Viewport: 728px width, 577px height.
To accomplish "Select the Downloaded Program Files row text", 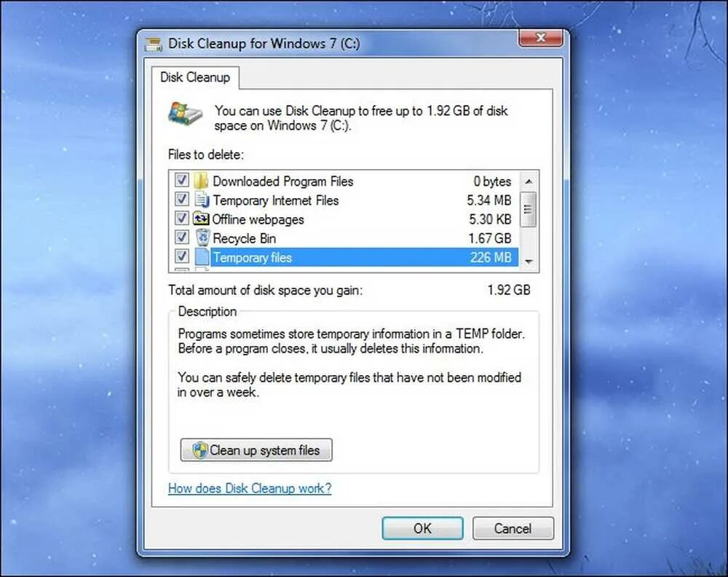I will [282, 181].
